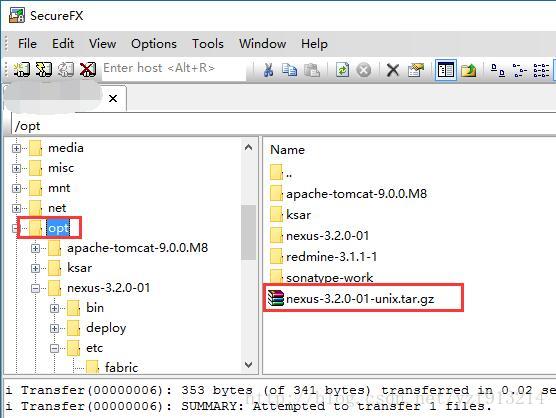Select apache-tomcat-9.0.0.M8 in file list
556x418 pixels.
tap(356, 194)
